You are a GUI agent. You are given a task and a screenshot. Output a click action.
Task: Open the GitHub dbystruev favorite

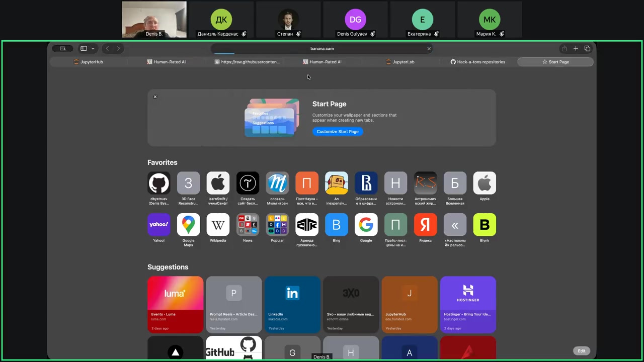158,183
